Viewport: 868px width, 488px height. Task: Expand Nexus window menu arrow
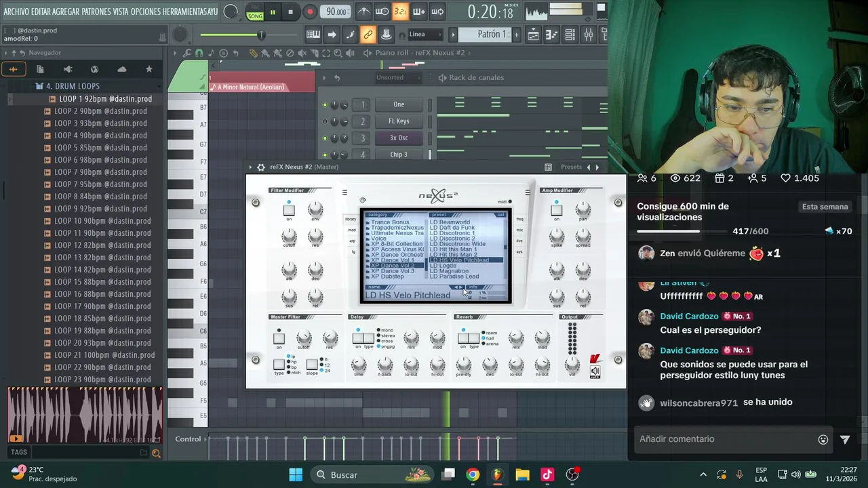250,167
